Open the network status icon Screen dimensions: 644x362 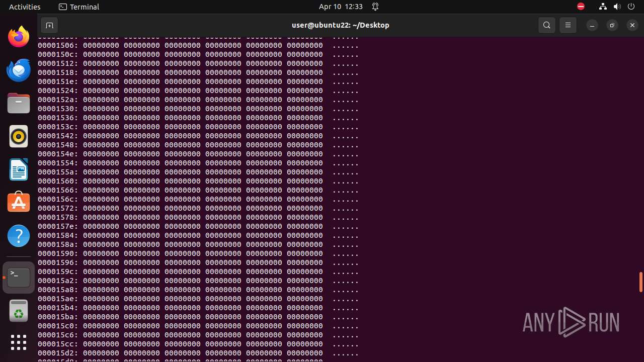point(603,7)
